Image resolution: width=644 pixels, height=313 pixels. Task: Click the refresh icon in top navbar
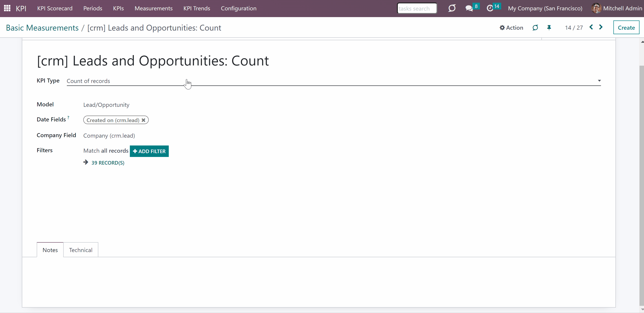(x=452, y=8)
